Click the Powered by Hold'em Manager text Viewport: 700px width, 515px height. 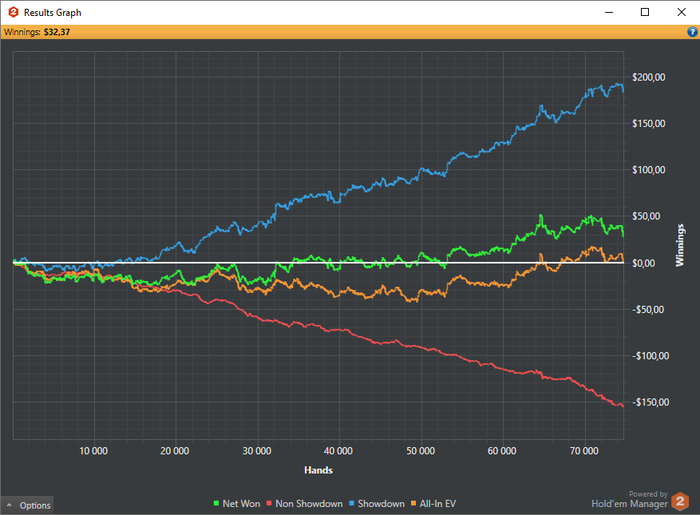[629, 500]
